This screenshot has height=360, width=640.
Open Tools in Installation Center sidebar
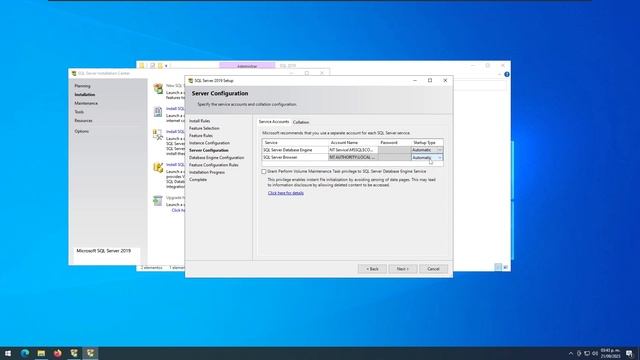coord(79,112)
